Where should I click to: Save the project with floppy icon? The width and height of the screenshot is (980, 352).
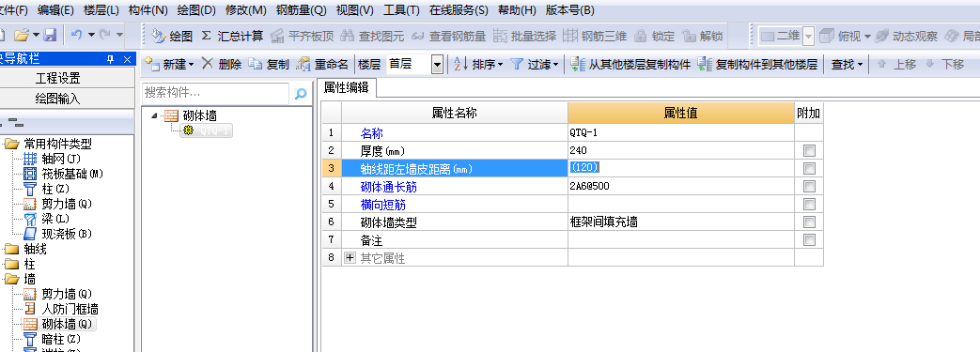[50, 36]
